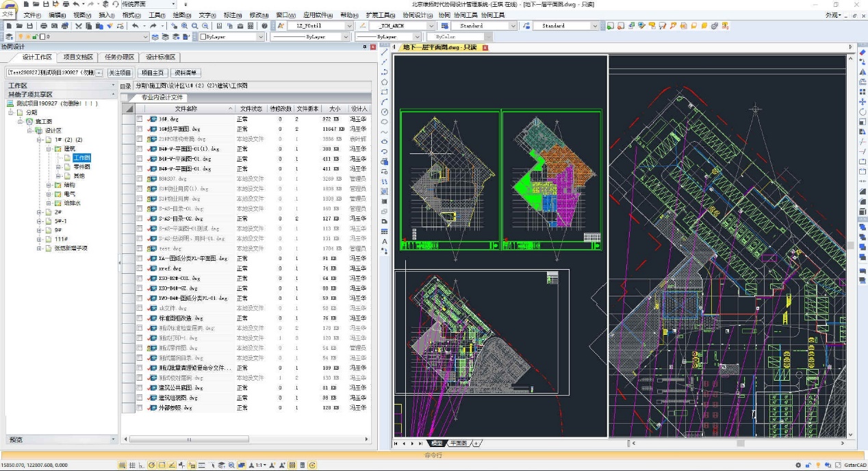
Task: Click the text style icon beside LZ_PDstil
Action: pyautogui.click(x=281, y=26)
